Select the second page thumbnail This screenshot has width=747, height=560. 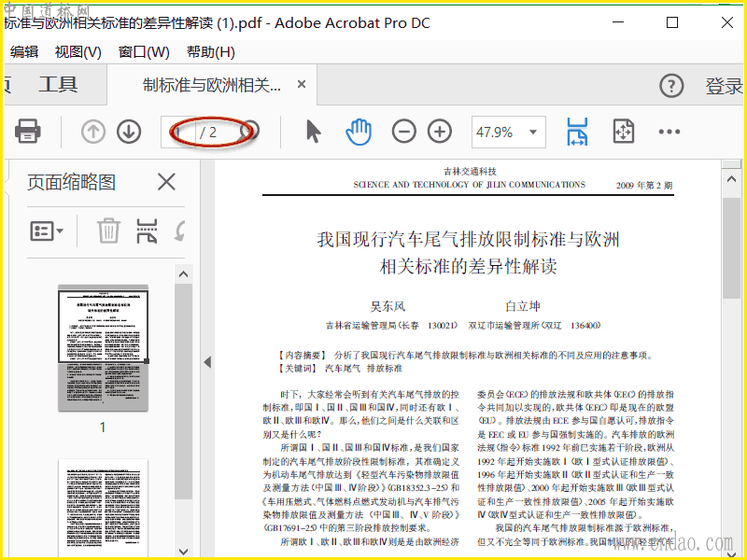[103, 509]
